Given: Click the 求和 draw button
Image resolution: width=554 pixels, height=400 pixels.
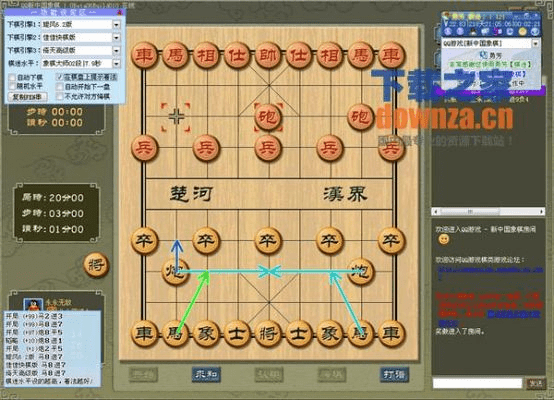Looking at the screenshot, I should pyautogui.click(x=206, y=375).
